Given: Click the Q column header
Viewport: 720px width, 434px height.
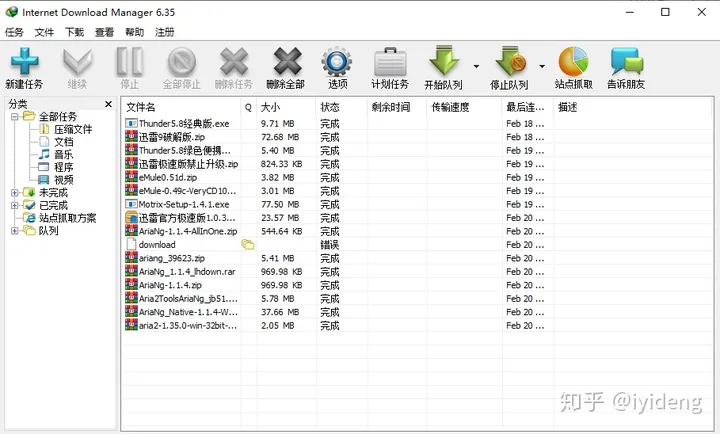Looking at the screenshot, I should click(x=248, y=107).
